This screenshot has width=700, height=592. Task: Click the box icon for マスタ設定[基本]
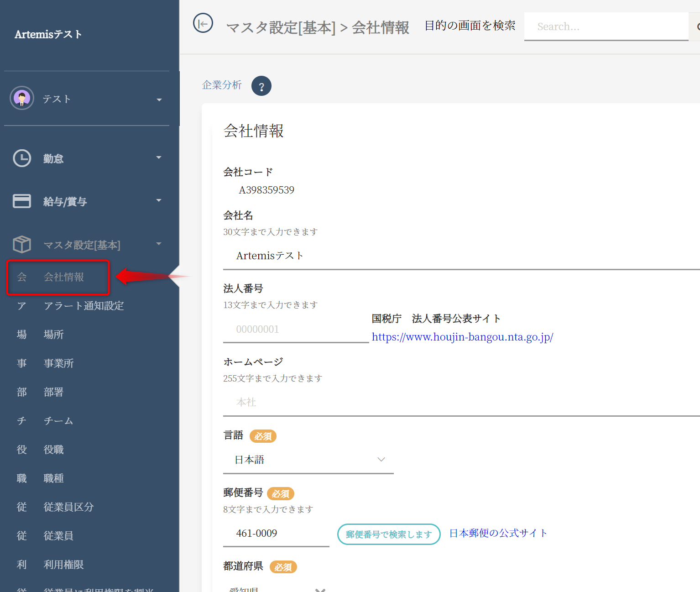[22, 245]
